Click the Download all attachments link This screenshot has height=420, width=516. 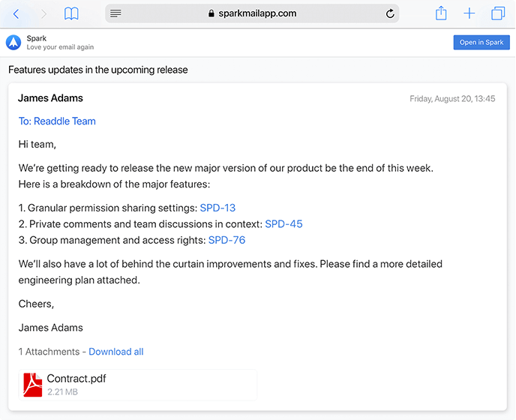tap(116, 352)
